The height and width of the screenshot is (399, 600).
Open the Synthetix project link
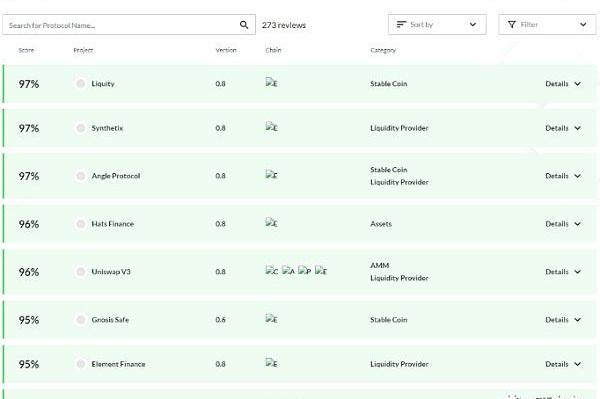click(107, 128)
